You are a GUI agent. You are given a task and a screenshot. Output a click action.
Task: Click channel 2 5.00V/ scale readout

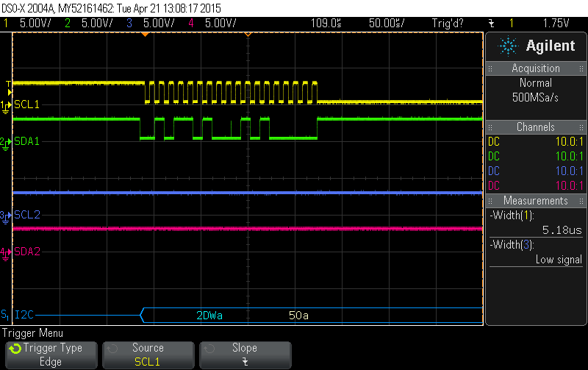tap(97, 24)
